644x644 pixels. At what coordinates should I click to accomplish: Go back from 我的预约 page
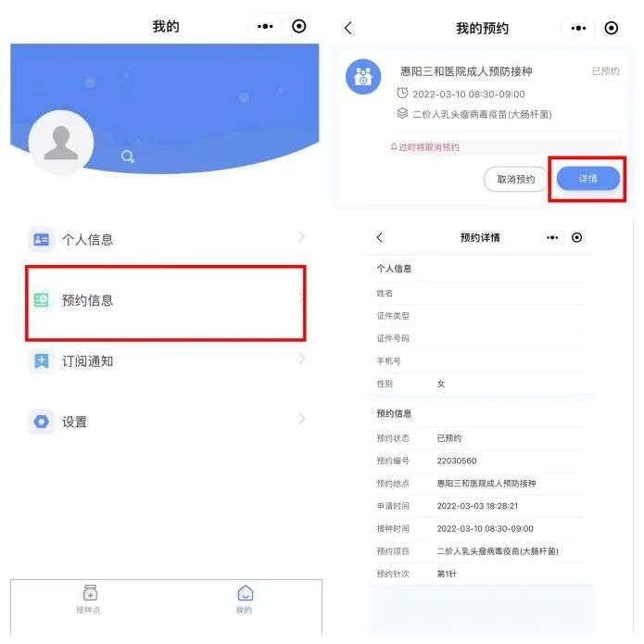(348, 29)
